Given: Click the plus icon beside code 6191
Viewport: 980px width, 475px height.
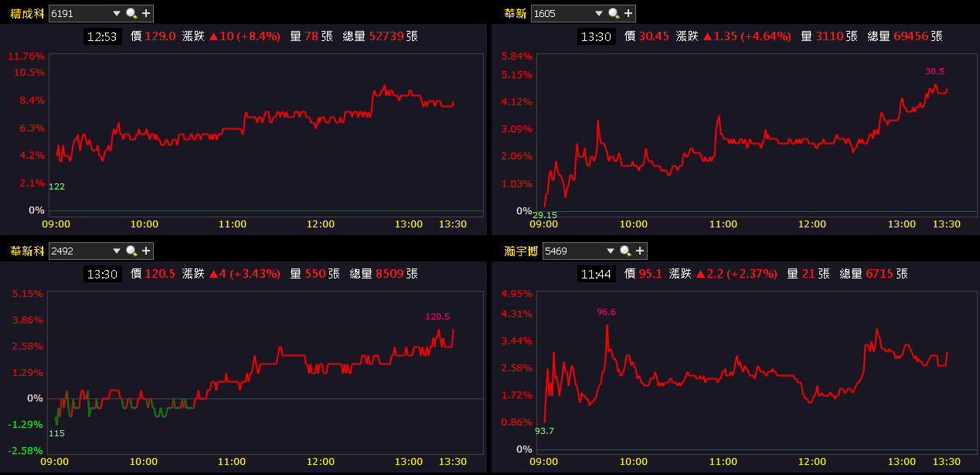Looking at the screenshot, I should coord(146,13).
